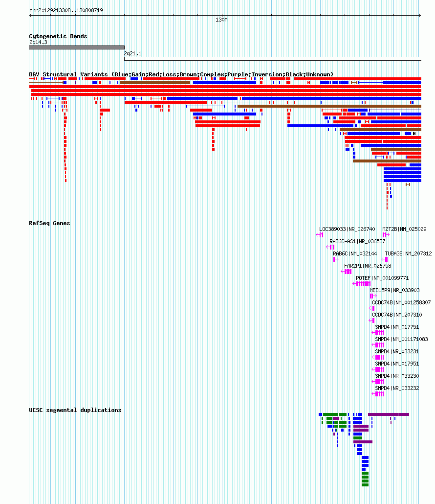Viewport: 435px width, 504px height.
Task: Click the SMPD4|NR_033231 gene label
Action: (x=397, y=351)
